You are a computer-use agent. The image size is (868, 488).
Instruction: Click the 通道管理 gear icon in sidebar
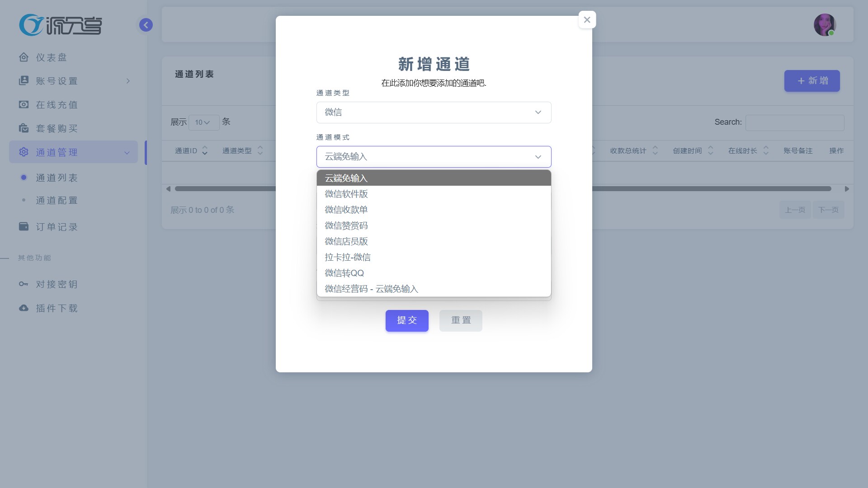pos(24,152)
